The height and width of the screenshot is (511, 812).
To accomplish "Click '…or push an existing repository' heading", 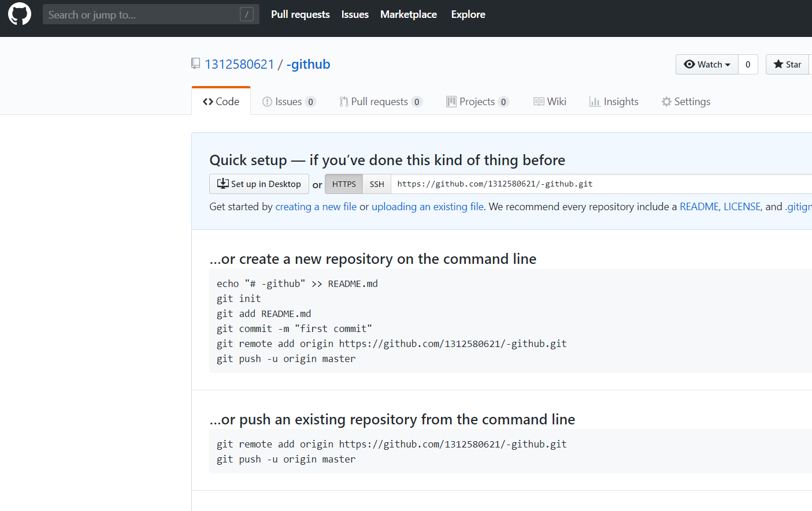I will (392, 419).
